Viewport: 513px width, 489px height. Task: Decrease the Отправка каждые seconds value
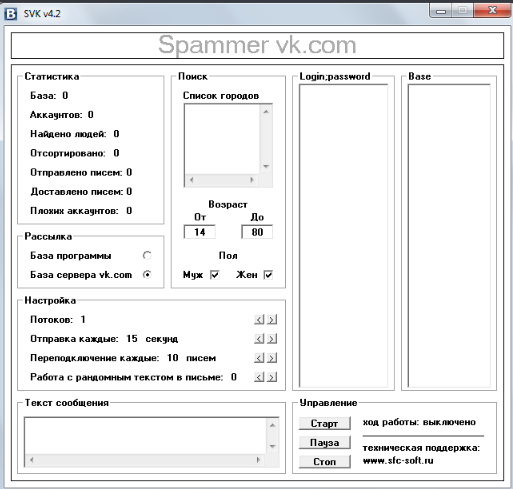click(x=259, y=339)
